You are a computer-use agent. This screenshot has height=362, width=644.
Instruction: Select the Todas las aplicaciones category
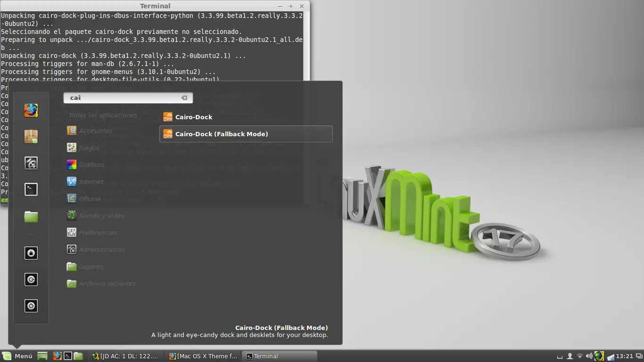(103, 115)
